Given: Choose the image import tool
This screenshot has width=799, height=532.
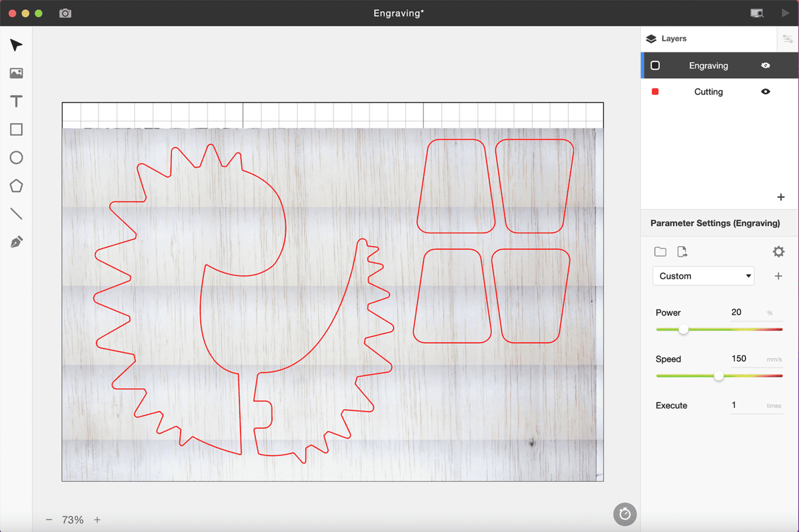Looking at the screenshot, I should (x=16, y=73).
